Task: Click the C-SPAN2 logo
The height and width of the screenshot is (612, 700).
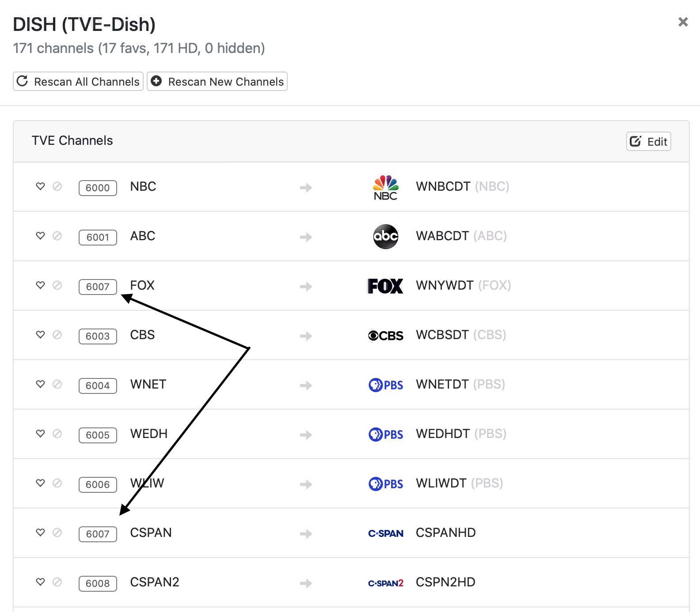Action: click(385, 583)
